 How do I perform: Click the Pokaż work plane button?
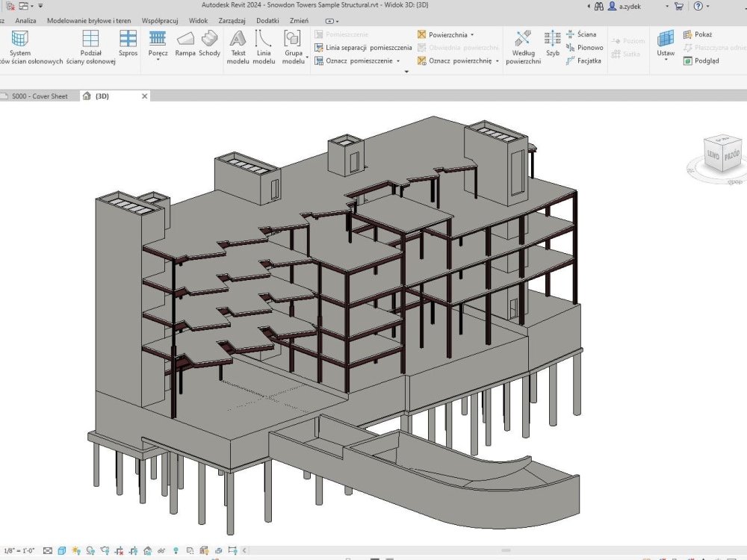tap(698, 34)
